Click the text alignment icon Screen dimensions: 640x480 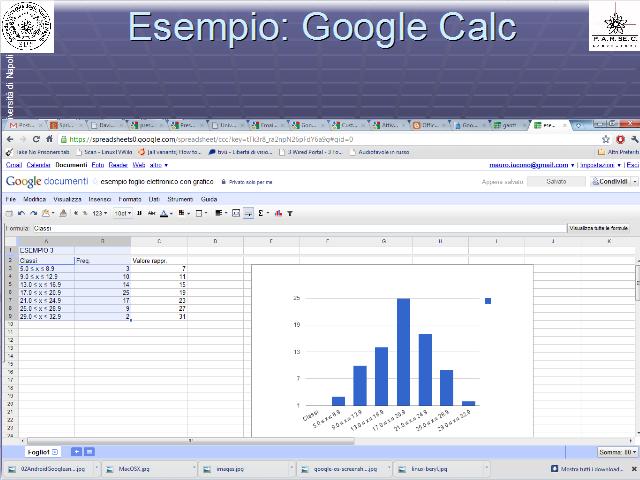tap(218, 213)
